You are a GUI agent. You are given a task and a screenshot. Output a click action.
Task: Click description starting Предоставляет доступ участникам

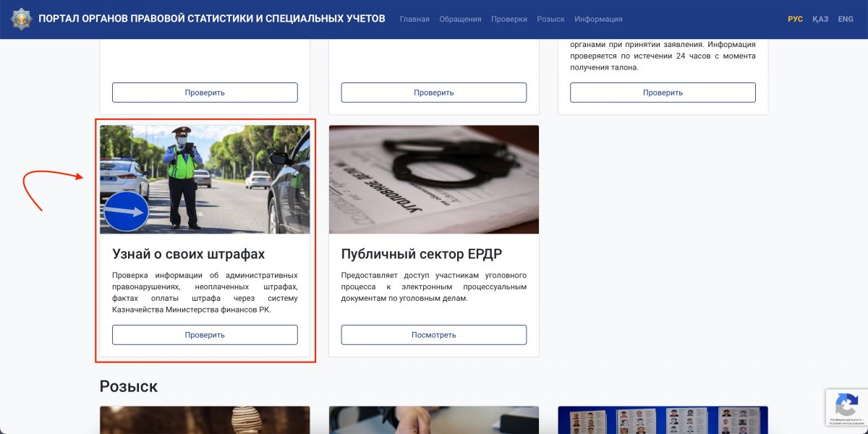click(434, 286)
